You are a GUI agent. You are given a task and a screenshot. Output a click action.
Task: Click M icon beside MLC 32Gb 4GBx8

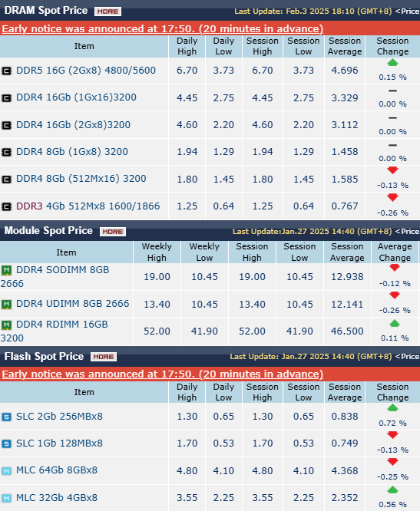tap(6, 498)
